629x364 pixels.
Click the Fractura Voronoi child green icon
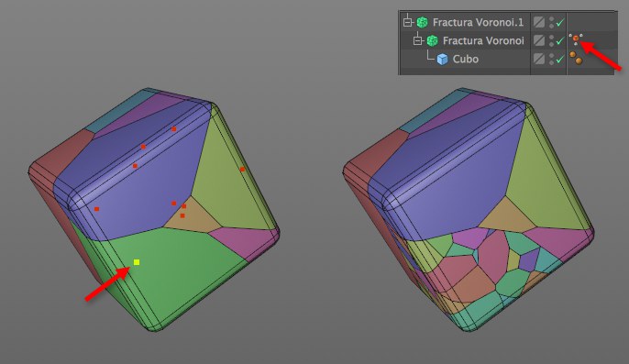click(432, 40)
